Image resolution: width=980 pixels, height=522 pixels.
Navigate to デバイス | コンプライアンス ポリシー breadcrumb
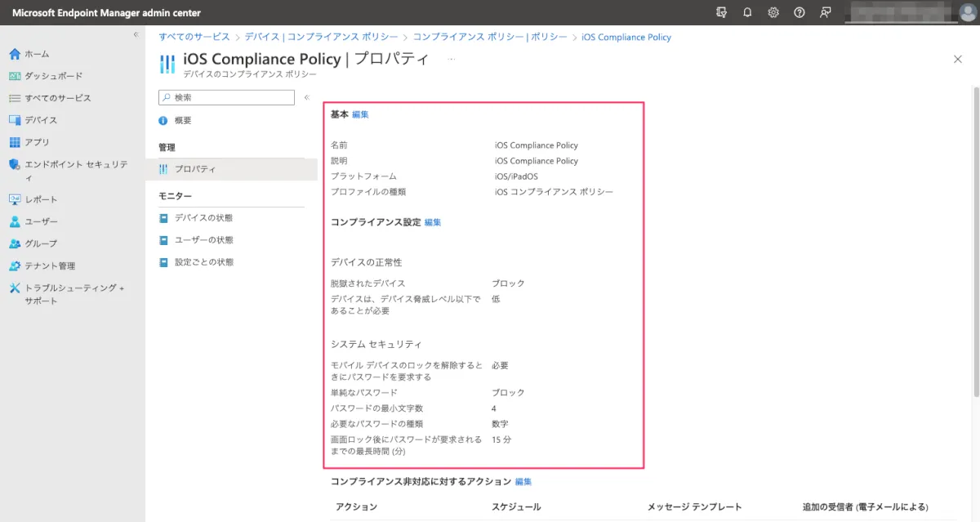click(322, 37)
